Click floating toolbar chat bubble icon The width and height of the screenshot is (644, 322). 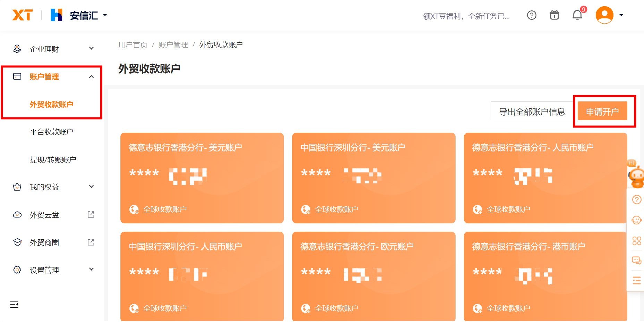click(x=637, y=261)
